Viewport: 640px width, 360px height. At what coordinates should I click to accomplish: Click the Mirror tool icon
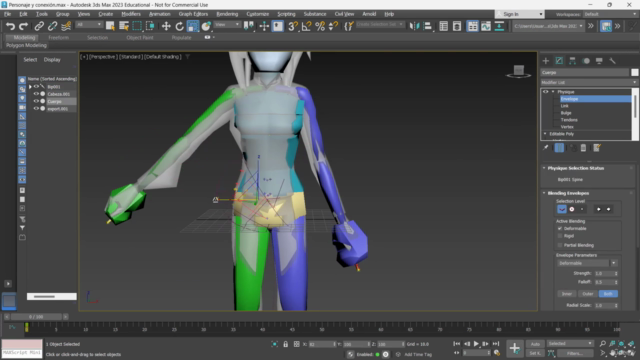click(x=414, y=26)
